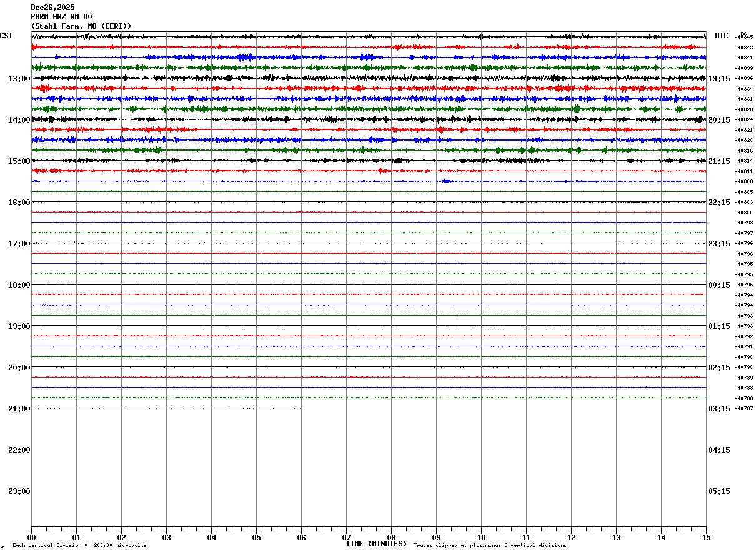Click the 01:15 UTC time label
This screenshot has width=756, height=554.
point(719,326)
